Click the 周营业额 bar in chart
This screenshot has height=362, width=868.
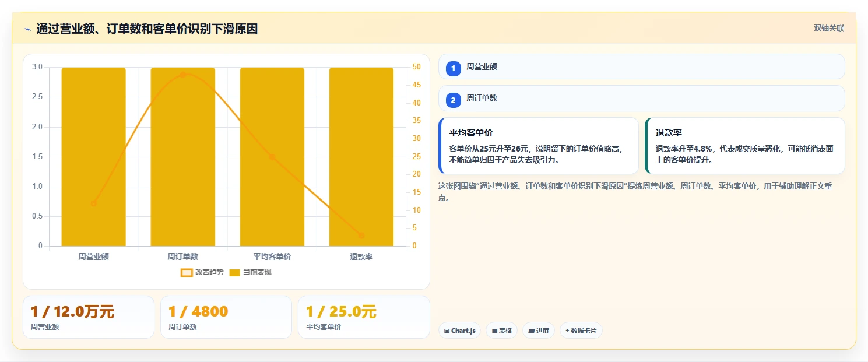tap(93, 157)
